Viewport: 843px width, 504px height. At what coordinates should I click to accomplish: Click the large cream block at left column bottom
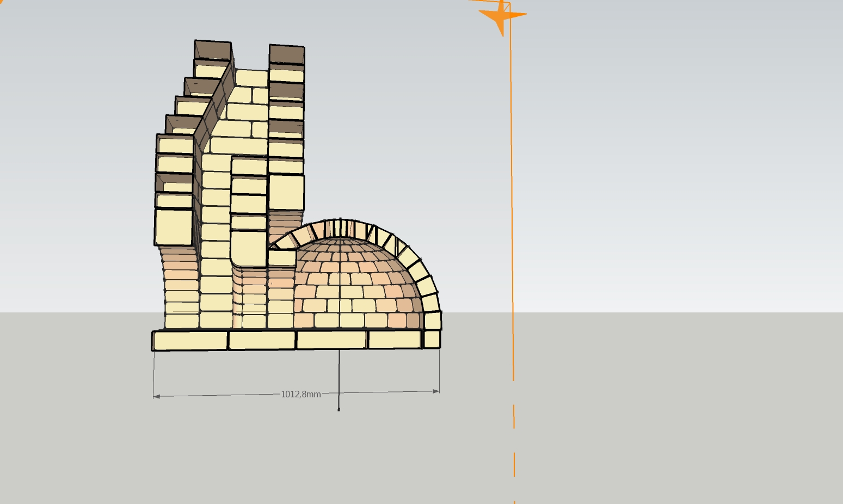[174, 227]
